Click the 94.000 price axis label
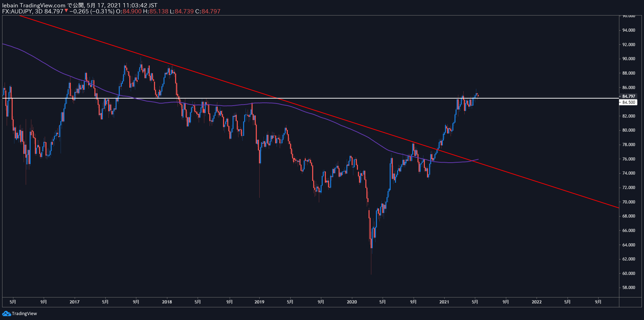The image size is (644, 320). (x=629, y=30)
